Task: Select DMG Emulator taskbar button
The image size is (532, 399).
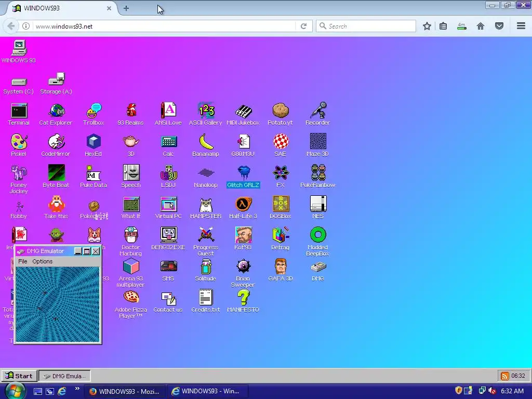Action: [x=64, y=376]
